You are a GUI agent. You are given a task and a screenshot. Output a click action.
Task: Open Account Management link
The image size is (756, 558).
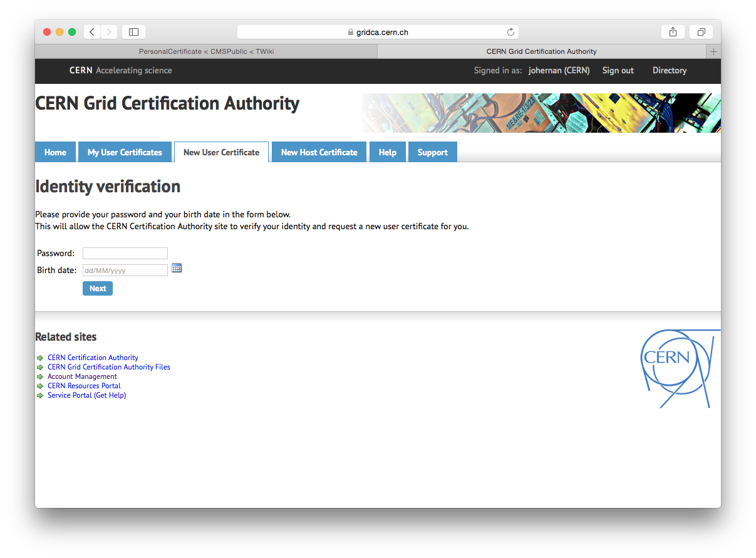(x=82, y=376)
